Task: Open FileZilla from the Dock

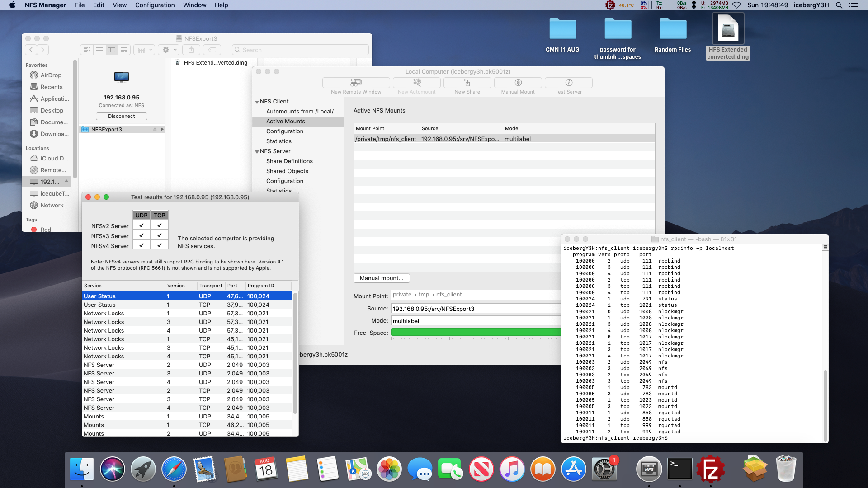Action: [710, 469]
